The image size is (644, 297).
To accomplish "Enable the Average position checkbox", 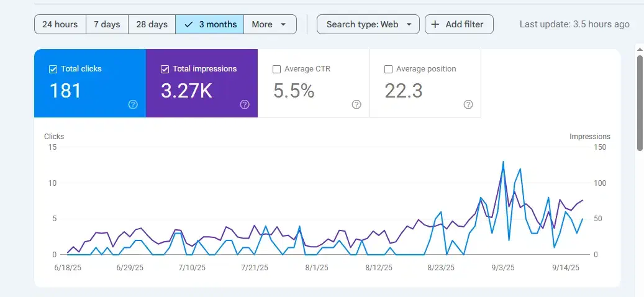I will 388,69.
